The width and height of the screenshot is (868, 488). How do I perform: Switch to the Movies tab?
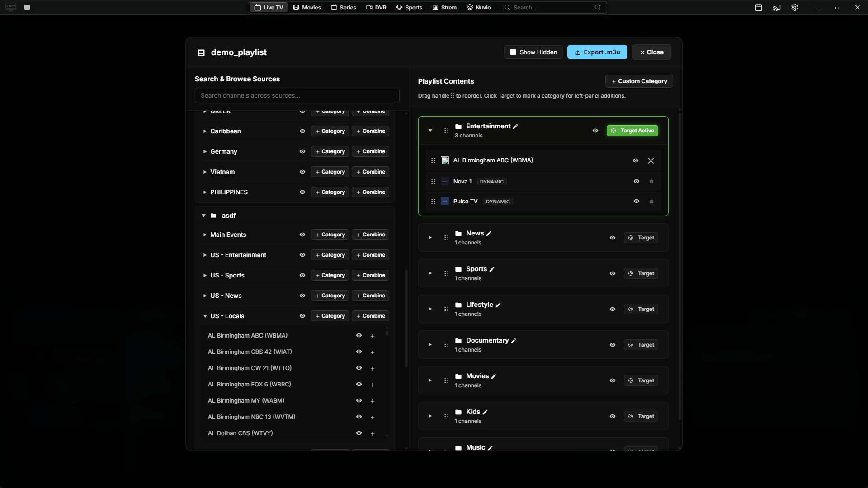pos(307,8)
